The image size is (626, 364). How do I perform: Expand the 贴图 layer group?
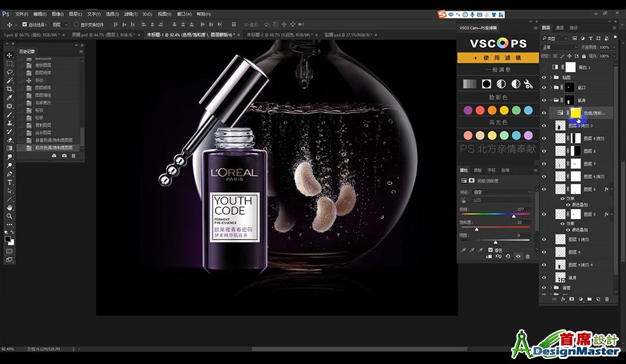click(551, 78)
